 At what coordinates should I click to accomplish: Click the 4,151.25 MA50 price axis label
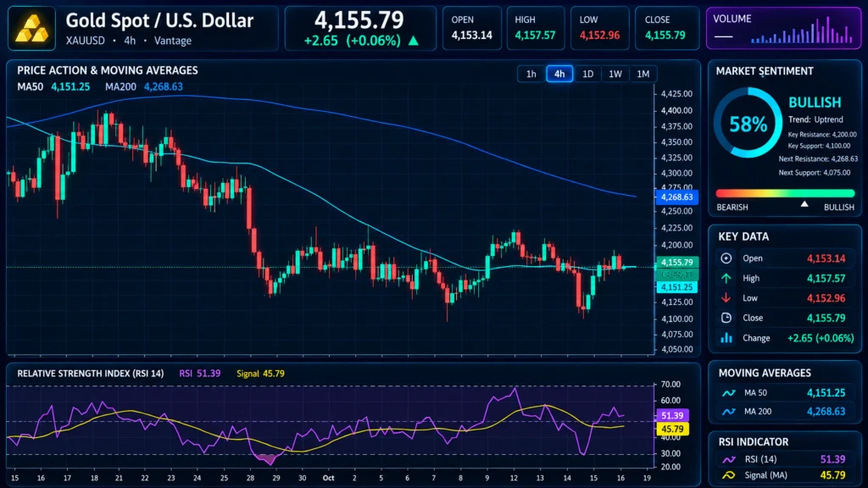coord(676,287)
